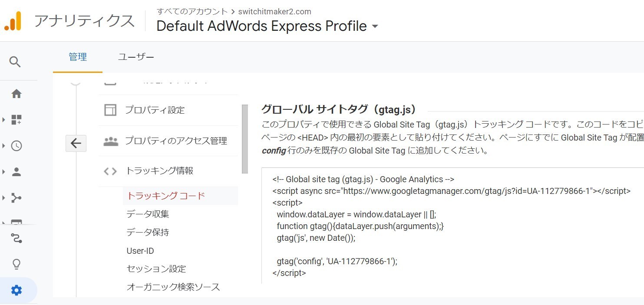644x305 pixels.
Task: Open the search icon in sidebar
Action: [x=15, y=62]
